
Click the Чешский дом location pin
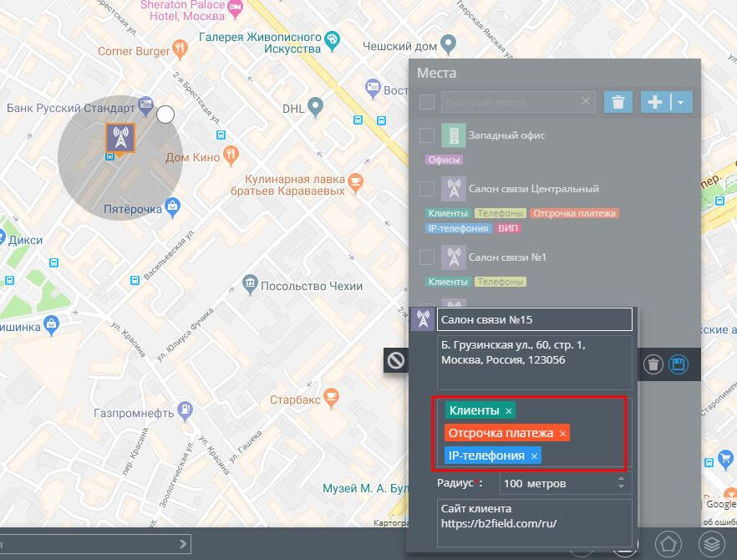[x=449, y=44]
